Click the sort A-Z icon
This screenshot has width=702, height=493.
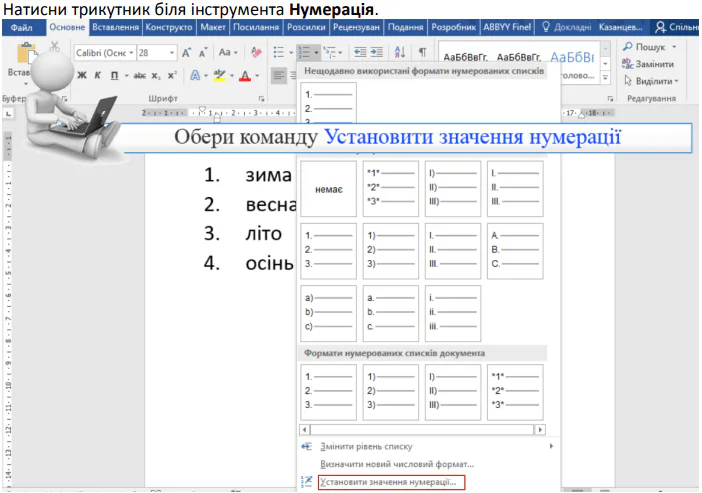400,52
